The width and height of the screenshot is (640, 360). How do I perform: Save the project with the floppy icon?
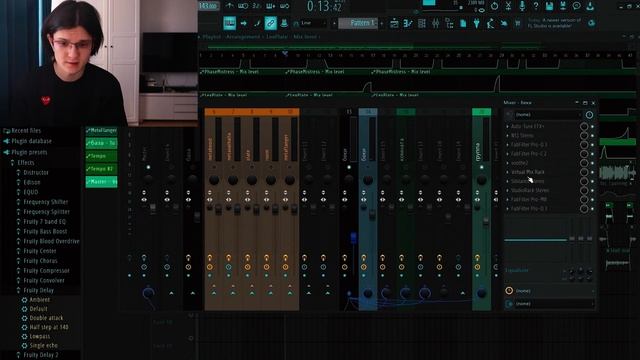click(x=549, y=6)
